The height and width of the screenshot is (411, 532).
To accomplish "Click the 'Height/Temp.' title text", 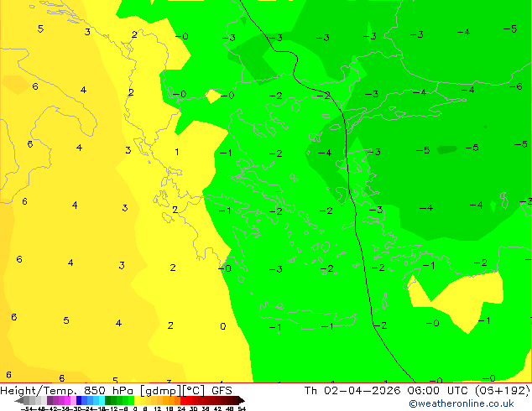I will (x=38, y=391).
